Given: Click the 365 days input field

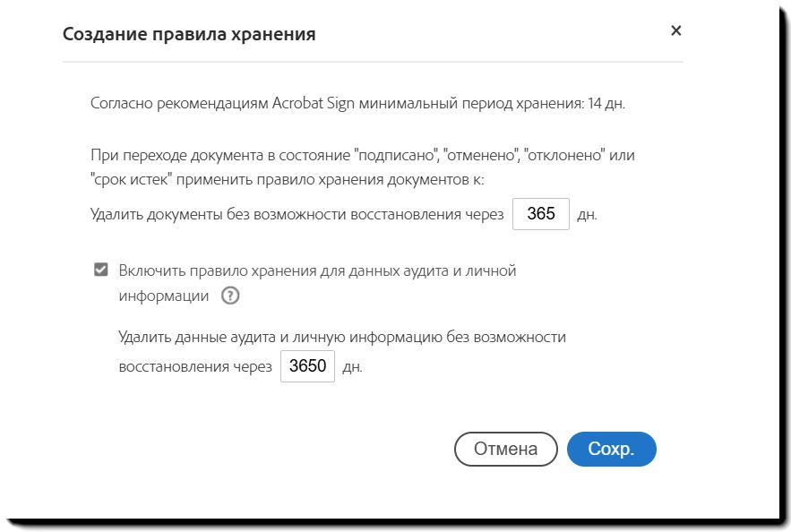Looking at the screenshot, I should [x=541, y=215].
